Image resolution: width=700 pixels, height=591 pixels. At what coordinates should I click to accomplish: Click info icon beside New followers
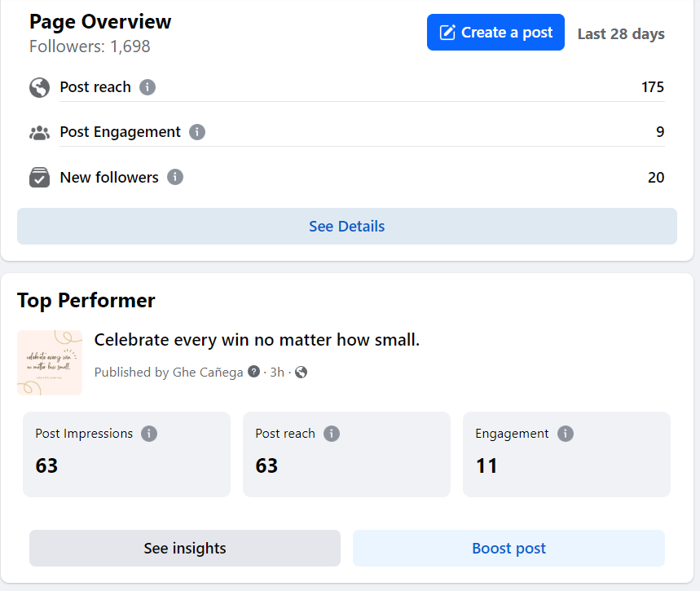pyautogui.click(x=175, y=178)
